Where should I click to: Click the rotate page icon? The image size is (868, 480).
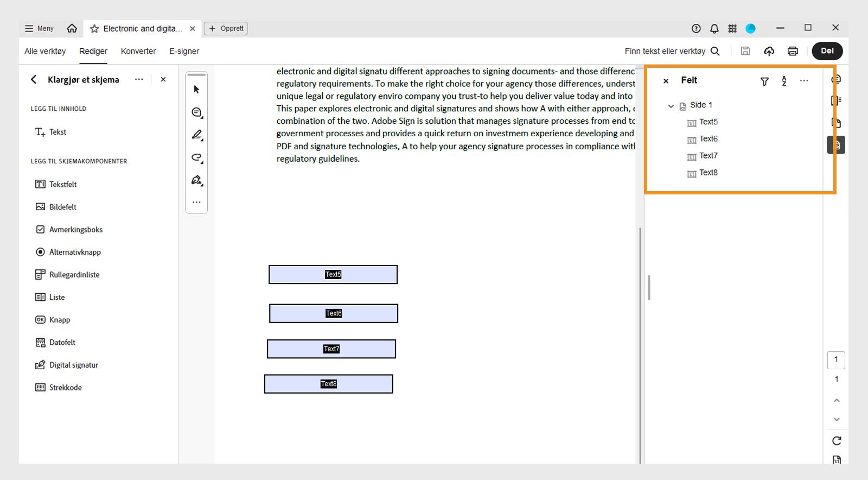[837, 440]
